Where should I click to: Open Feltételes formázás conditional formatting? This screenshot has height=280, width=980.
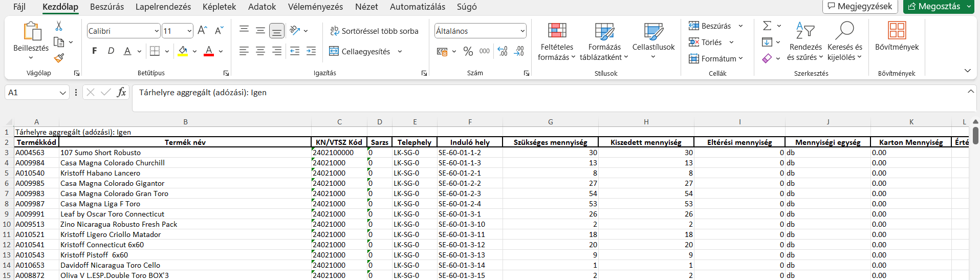(557, 41)
